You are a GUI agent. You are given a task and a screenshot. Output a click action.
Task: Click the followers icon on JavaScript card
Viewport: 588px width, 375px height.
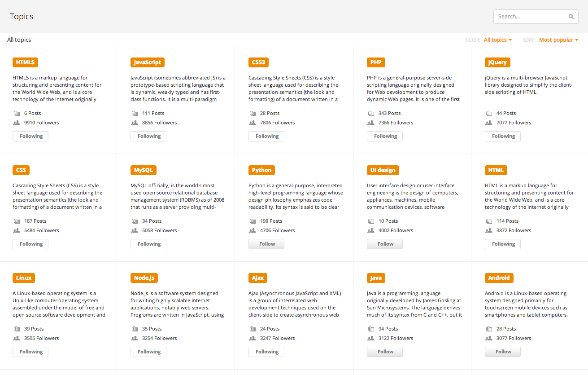tap(135, 123)
